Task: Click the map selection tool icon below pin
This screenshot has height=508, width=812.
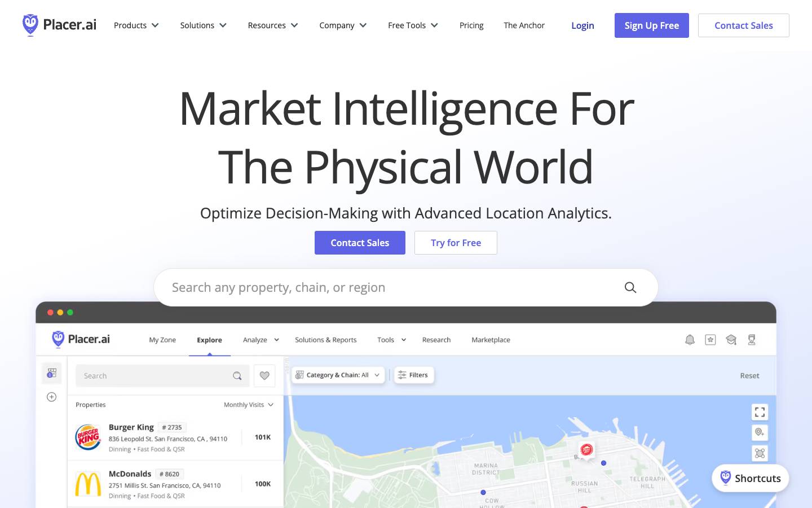Action: (760, 453)
